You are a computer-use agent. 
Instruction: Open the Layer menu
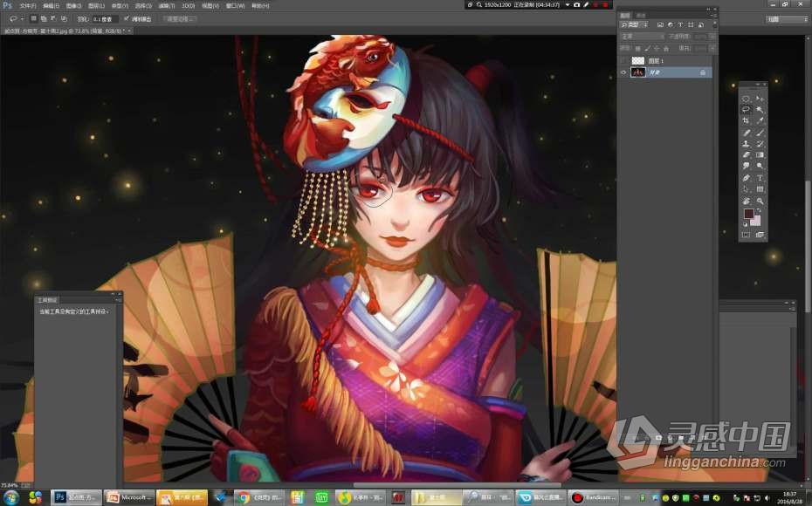pos(96,6)
